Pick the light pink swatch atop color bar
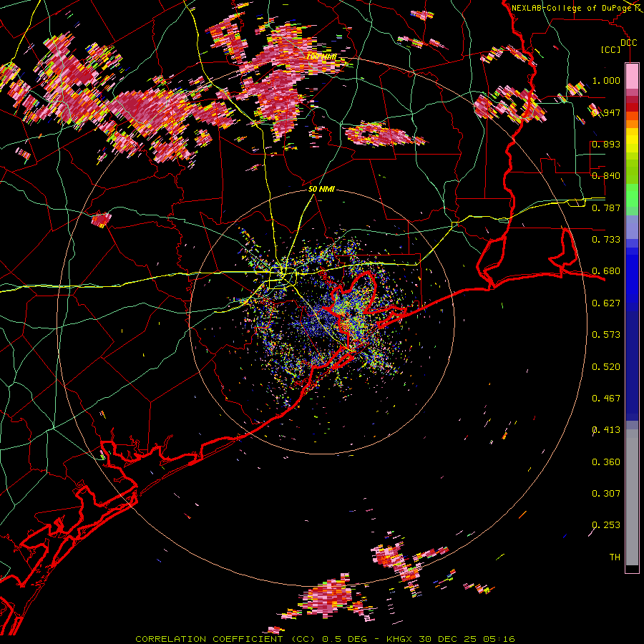The width and height of the screenshot is (644, 644). pyautogui.click(x=632, y=77)
